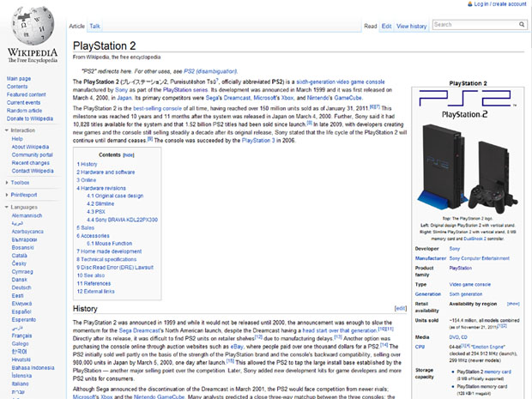Screen dimensions: 532x399
Task: Open Sony Computer Entertainment infobox link
Action: [480, 258]
